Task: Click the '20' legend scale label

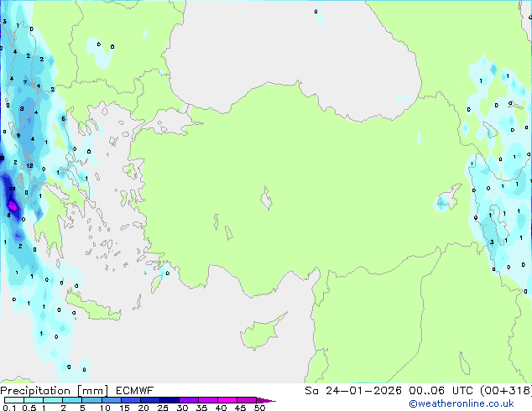Action: point(143,408)
